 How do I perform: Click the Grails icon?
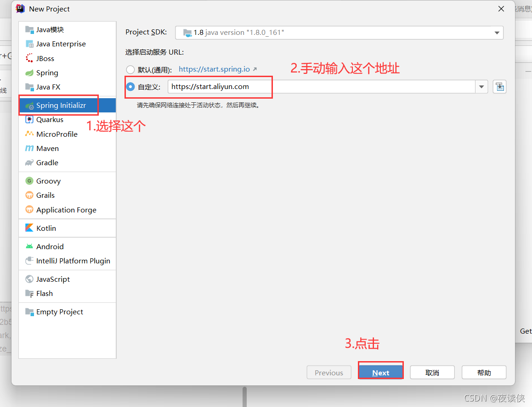coord(29,195)
